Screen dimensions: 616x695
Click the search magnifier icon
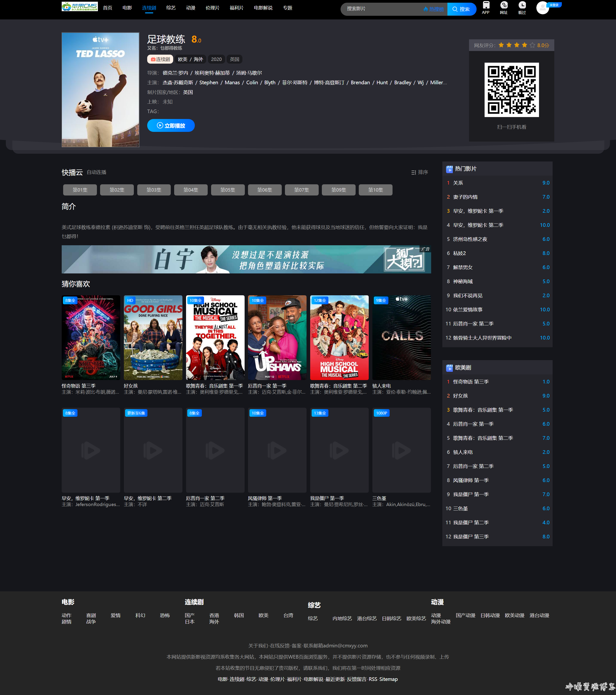(455, 8)
